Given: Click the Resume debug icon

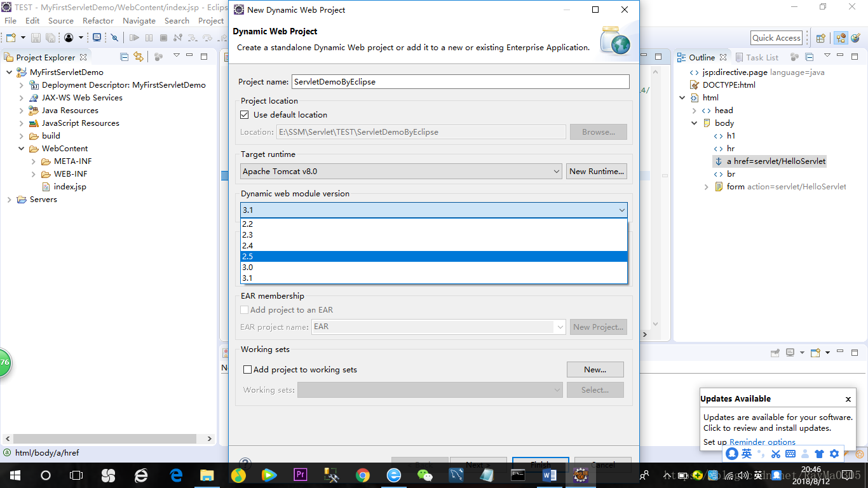Looking at the screenshot, I should [134, 38].
